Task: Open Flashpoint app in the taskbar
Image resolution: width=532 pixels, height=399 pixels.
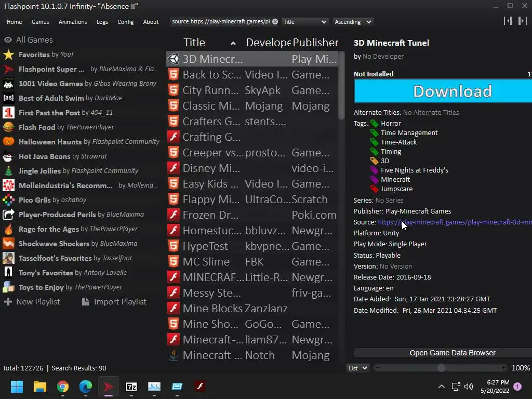Action: 109,387
